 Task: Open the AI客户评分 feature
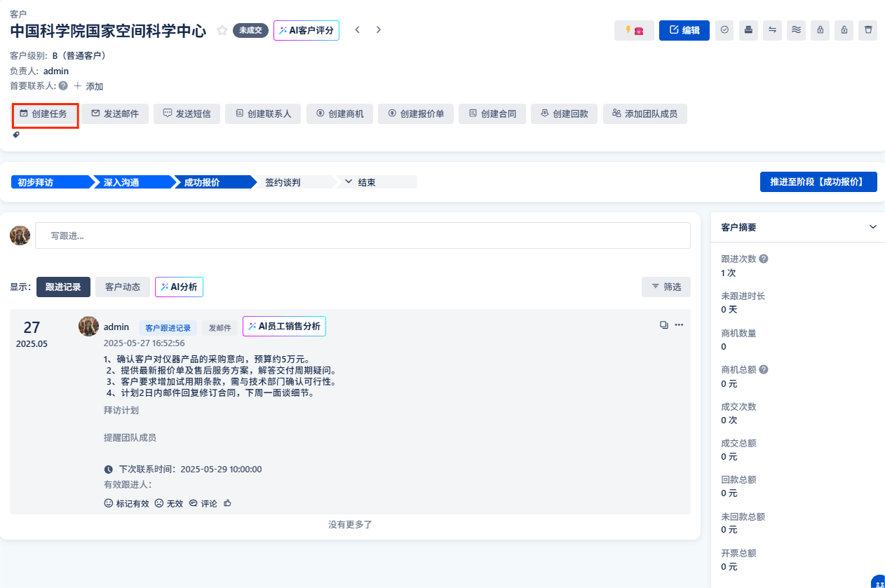(x=306, y=30)
